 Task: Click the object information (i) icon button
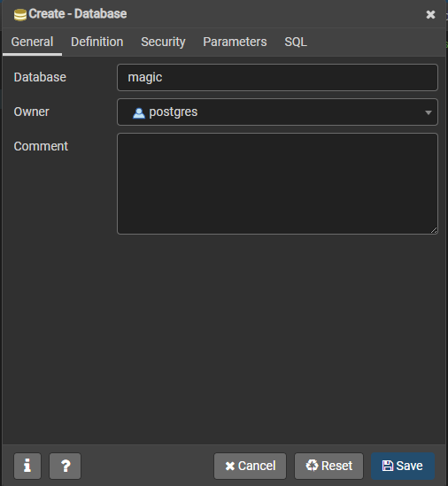(27, 466)
